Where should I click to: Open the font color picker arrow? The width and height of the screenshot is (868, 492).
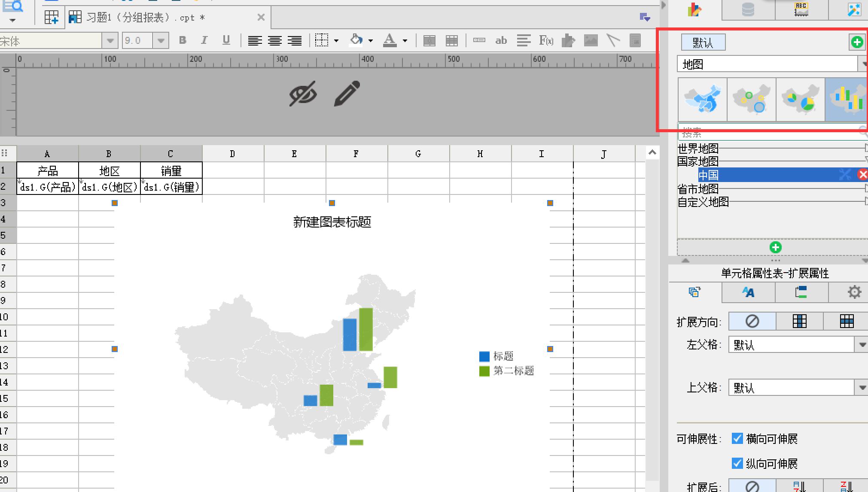404,40
